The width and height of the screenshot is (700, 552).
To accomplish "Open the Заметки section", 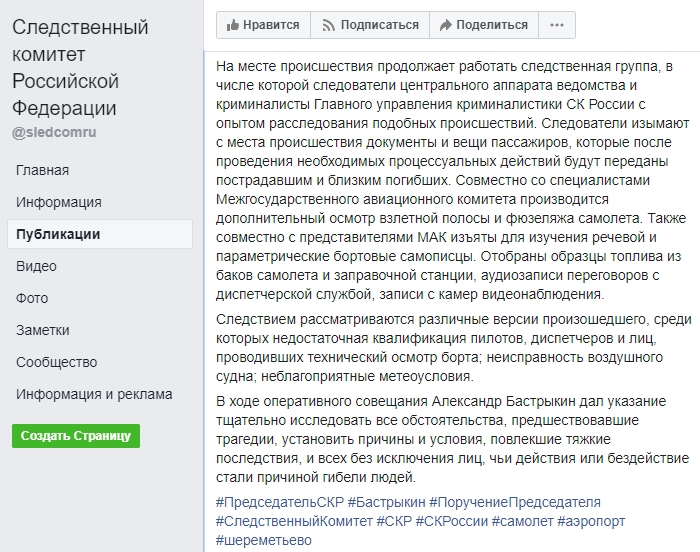I will pyautogui.click(x=43, y=330).
